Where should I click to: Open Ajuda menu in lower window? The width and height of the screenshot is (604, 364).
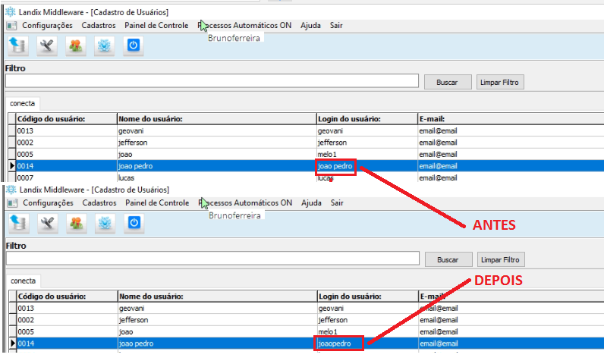311,202
